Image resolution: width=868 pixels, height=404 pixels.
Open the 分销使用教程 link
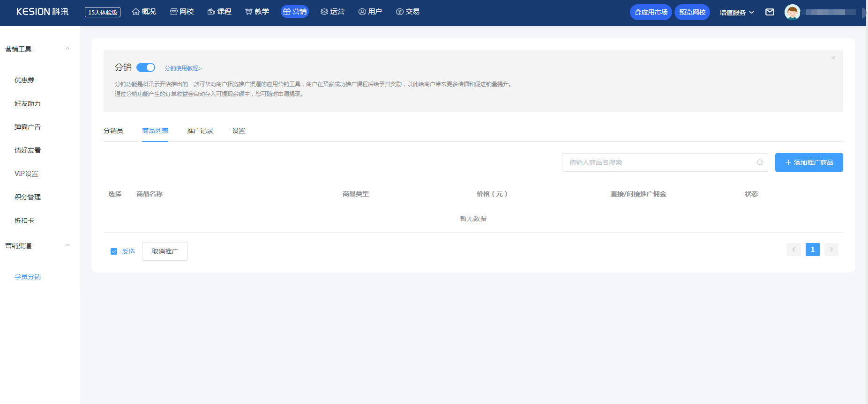[183, 68]
